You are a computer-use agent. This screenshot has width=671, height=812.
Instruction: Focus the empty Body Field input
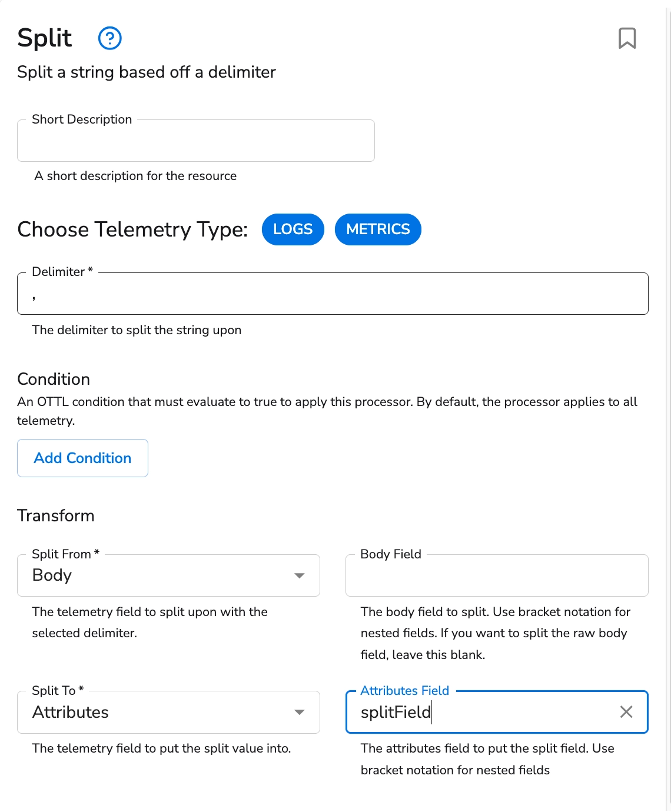point(496,575)
